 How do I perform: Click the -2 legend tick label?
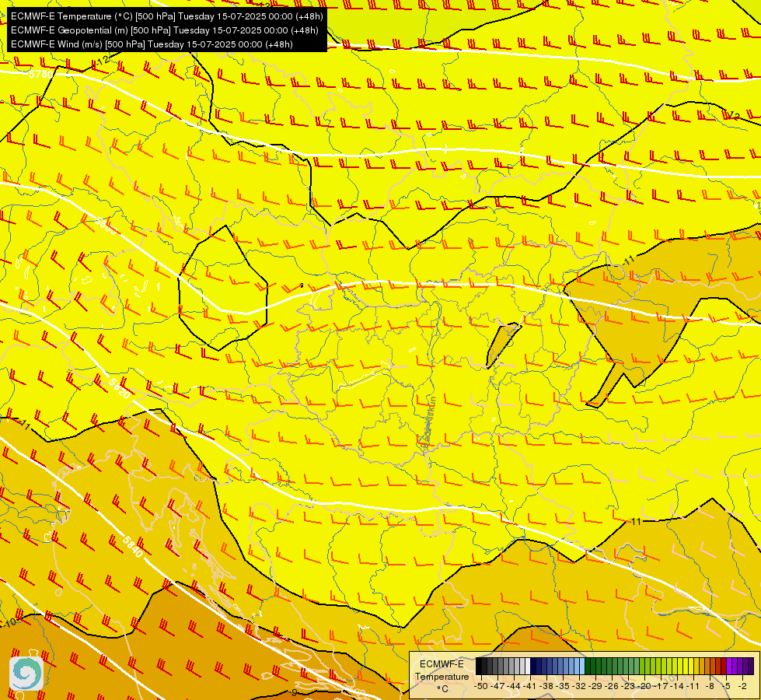742,687
